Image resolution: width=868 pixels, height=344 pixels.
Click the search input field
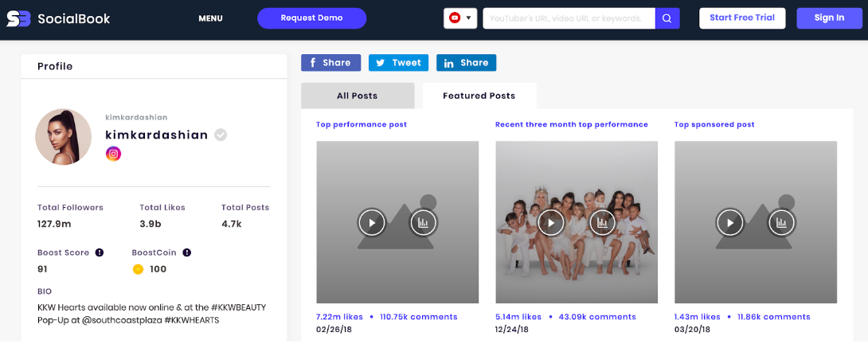(569, 18)
